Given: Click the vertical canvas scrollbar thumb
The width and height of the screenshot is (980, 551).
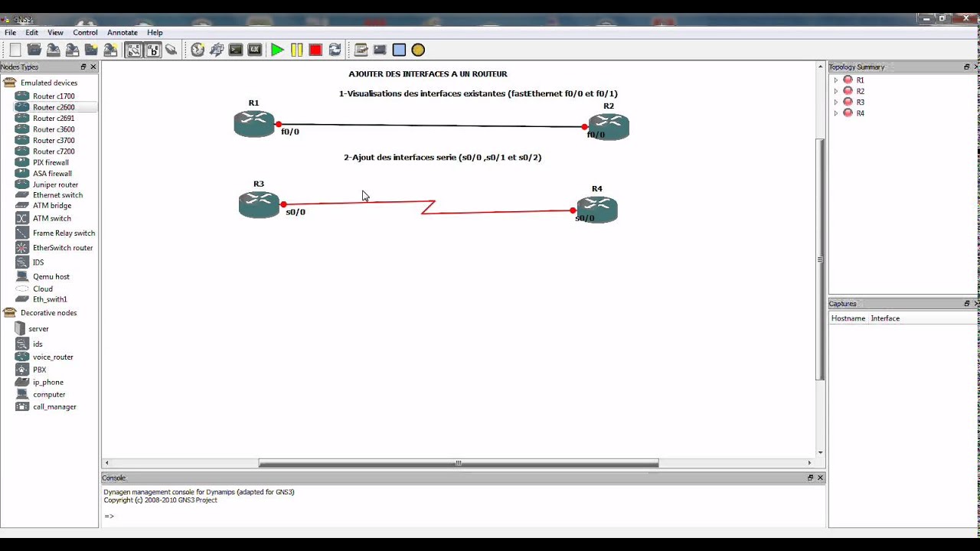Looking at the screenshot, I should point(820,259).
